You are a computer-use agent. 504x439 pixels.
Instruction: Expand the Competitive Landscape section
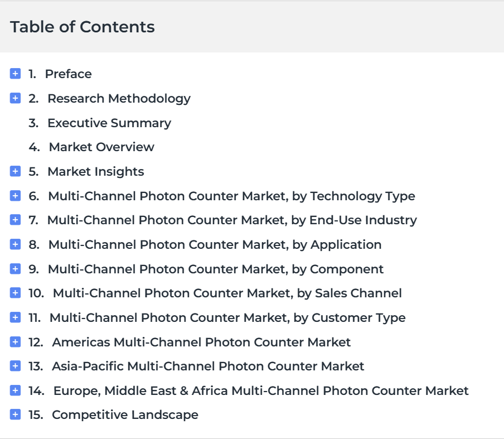click(15, 414)
